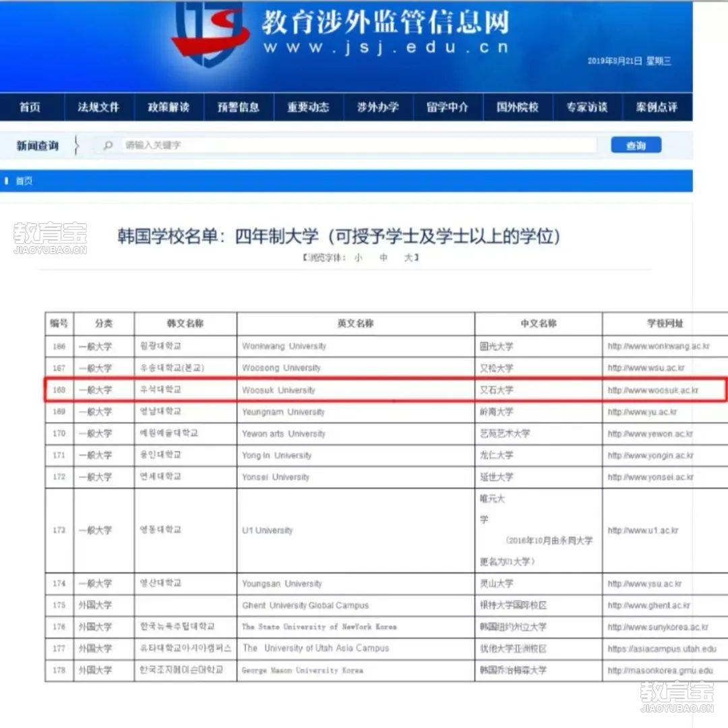728x728 pixels.
Task: Focus the keyword search input field
Action: pos(359,146)
